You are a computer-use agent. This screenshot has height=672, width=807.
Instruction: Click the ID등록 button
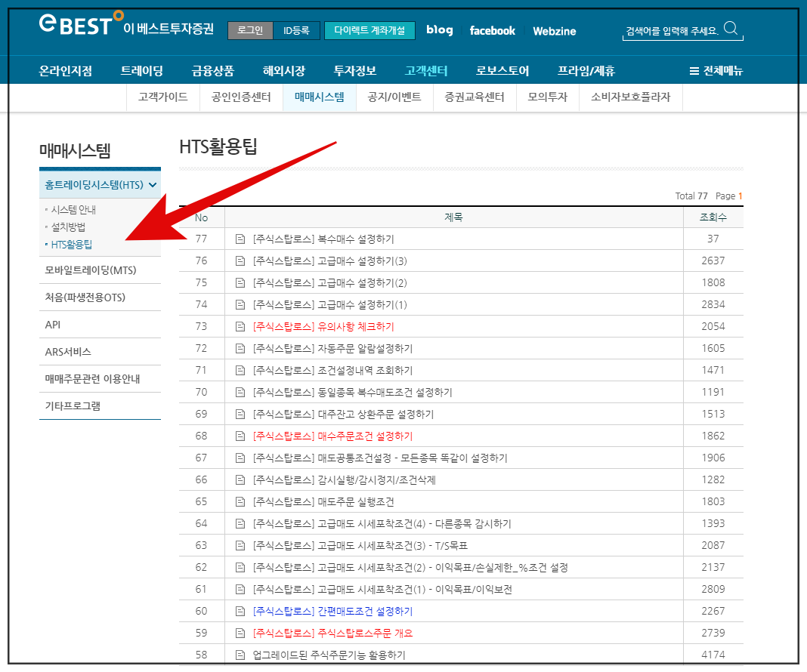point(296,30)
